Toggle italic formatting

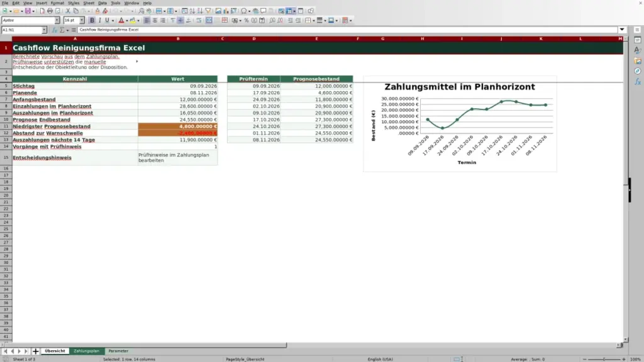click(x=99, y=21)
